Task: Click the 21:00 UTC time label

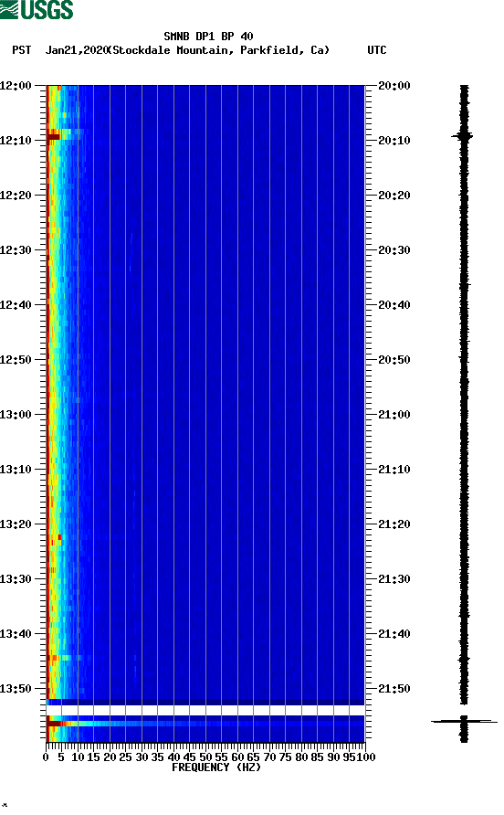Action: [x=394, y=414]
